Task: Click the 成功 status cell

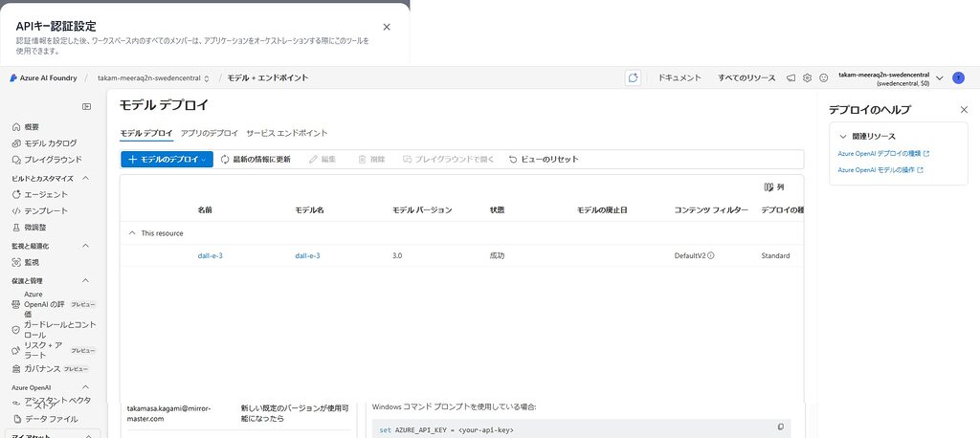Action: [x=497, y=255]
